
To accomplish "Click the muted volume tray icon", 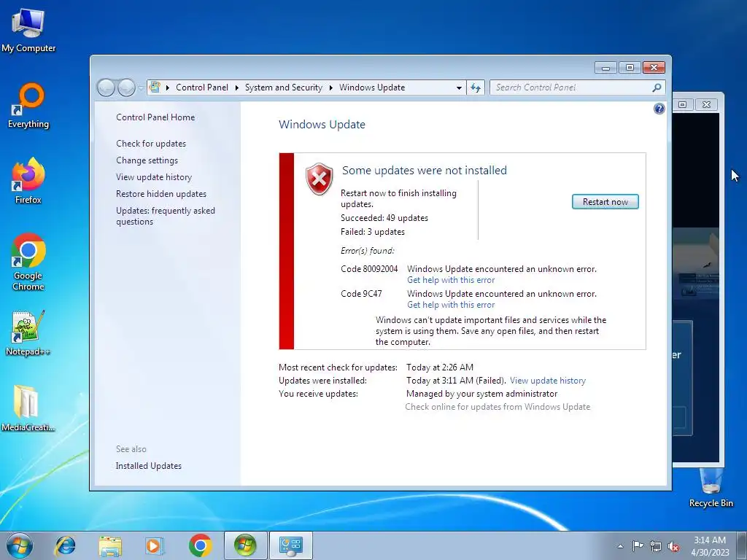I will [673, 546].
